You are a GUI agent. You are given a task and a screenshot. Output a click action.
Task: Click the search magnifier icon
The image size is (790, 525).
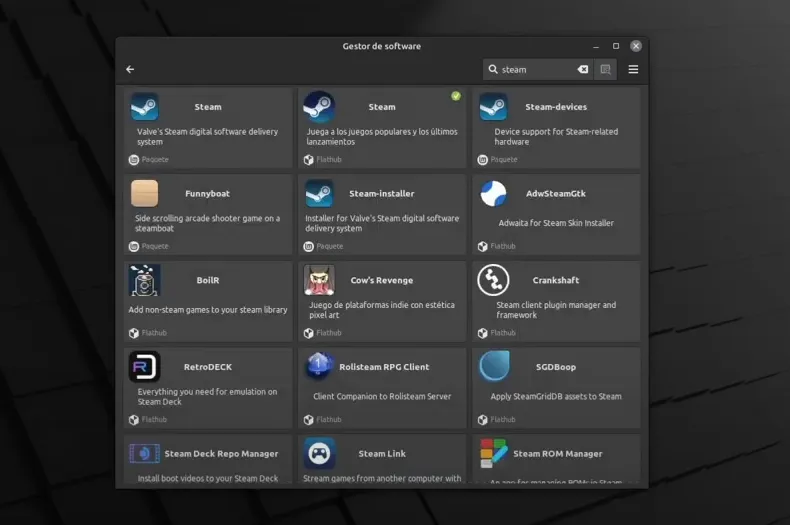tap(493, 70)
